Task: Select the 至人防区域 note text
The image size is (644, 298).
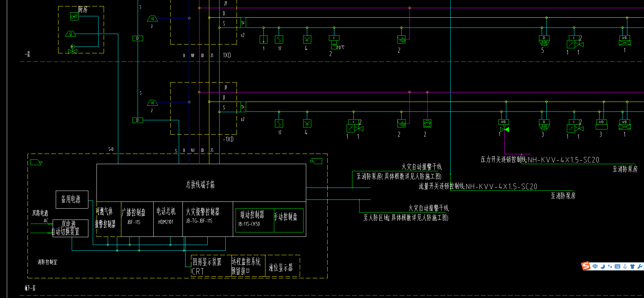Action: click(406, 217)
